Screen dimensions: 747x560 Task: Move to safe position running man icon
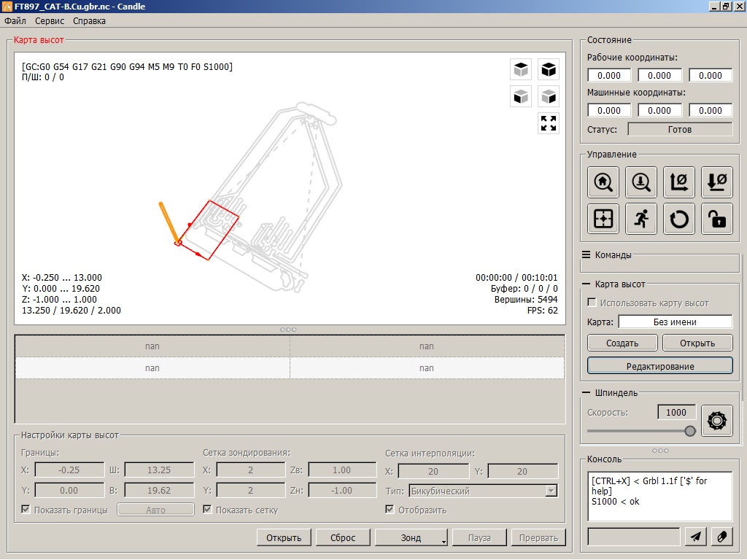[x=640, y=219]
